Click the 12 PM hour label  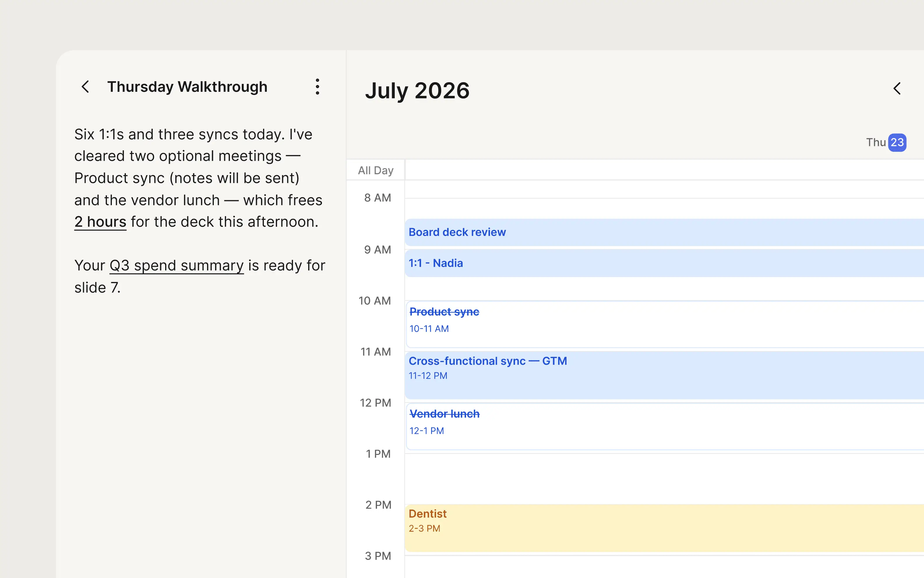click(x=375, y=403)
